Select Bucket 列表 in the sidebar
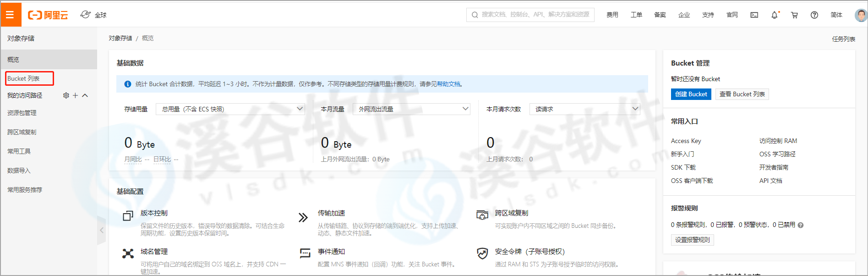Viewport: 868px width, 276px height. (24, 78)
